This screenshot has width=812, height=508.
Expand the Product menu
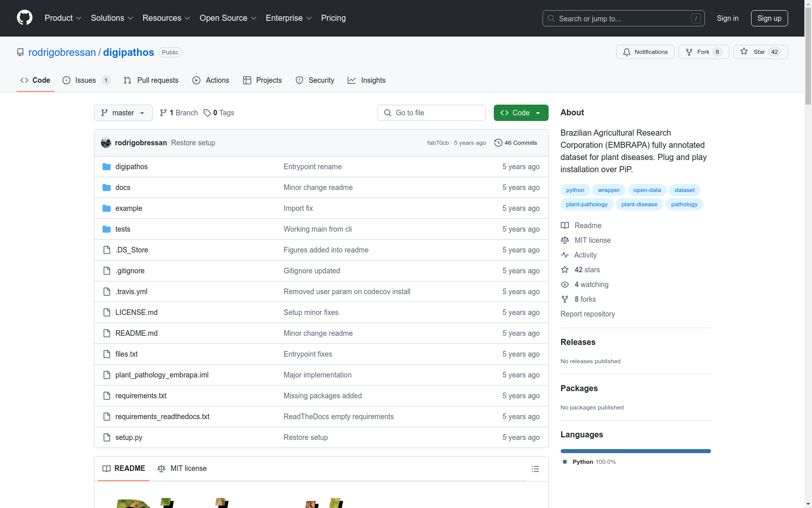63,18
